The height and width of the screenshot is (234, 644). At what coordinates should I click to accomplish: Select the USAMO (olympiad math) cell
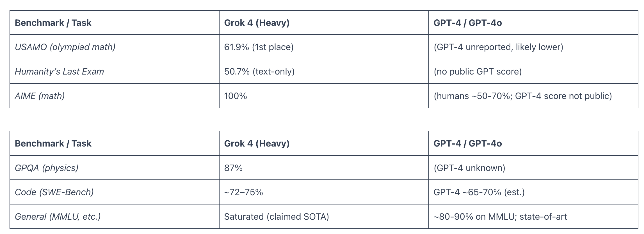(x=115, y=47)
